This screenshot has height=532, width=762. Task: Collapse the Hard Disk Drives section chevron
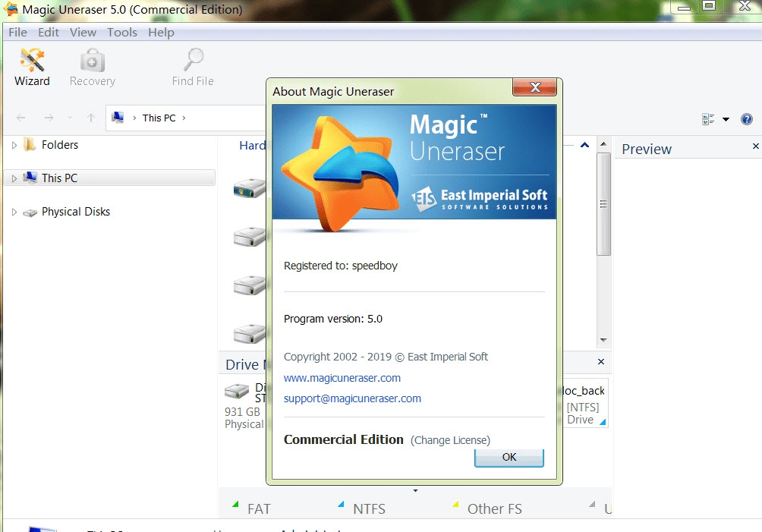584,145
